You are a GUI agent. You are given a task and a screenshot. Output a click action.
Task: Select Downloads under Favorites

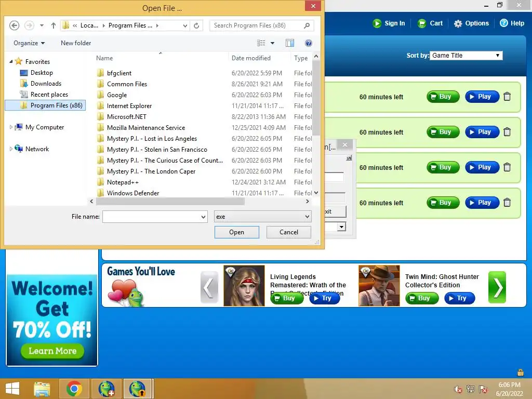tap(46, 84)
